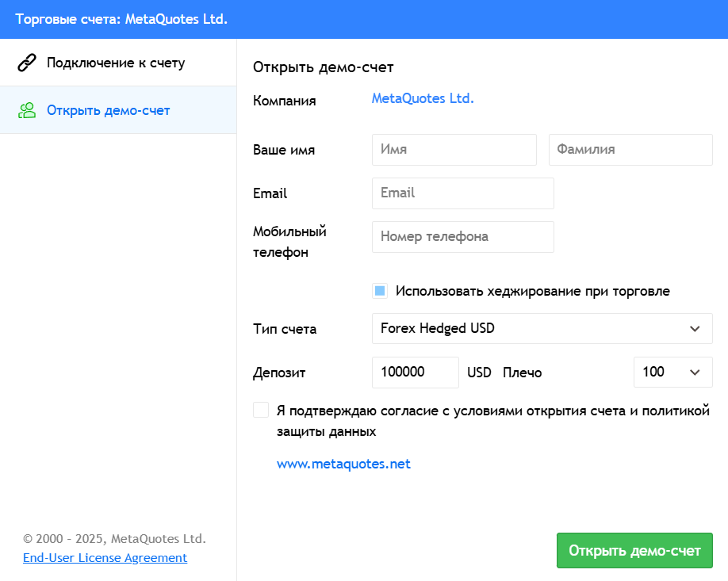Screen dimensions: 728x581
Task: Open the www.metaquotes.net link
Action: click(343, 464)
